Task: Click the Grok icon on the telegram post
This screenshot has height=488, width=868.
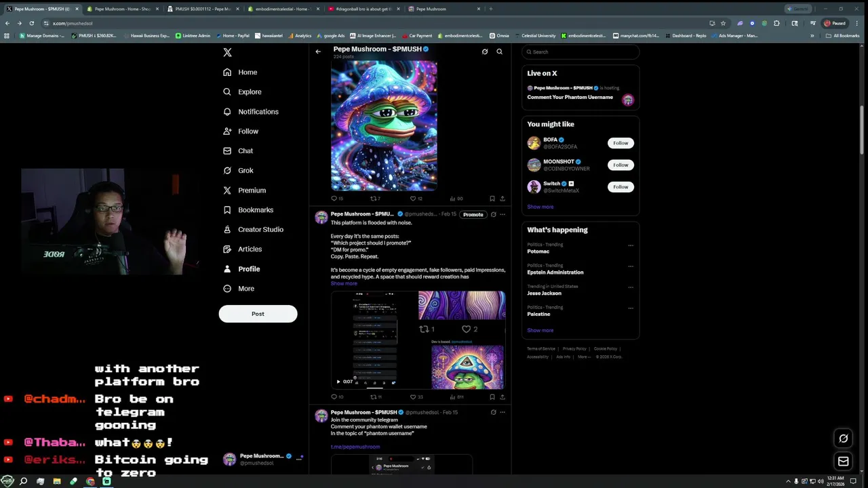Action: coord(493,412)
